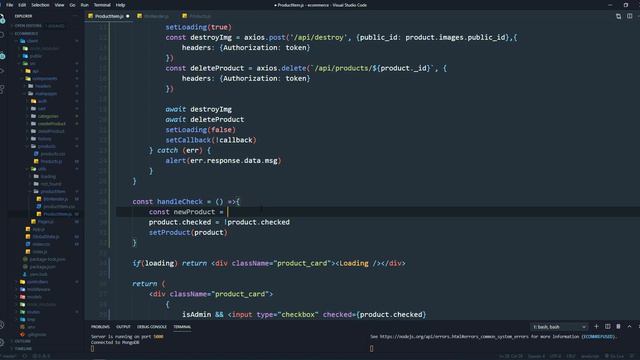Click the Spaces indentation setting

tap(536, 356)
